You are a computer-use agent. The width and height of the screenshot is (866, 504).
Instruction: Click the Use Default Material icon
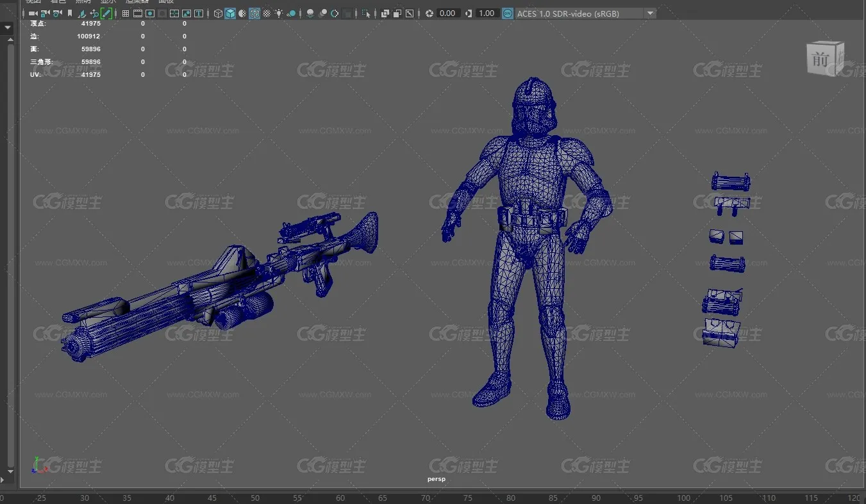[242, 13]
